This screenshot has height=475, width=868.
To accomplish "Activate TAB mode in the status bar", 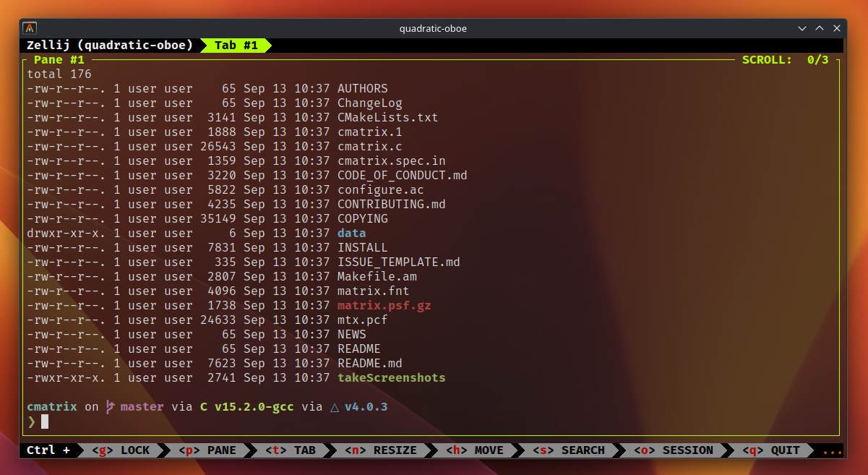I will 291,450.
